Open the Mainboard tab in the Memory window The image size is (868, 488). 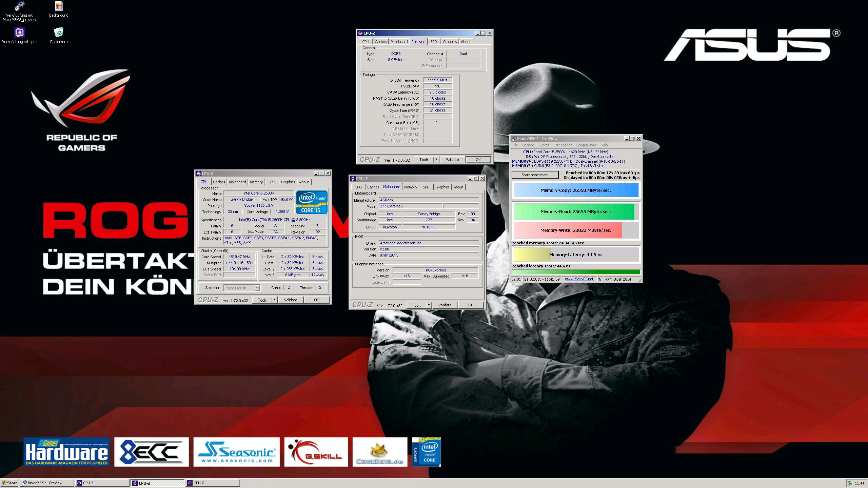[x=399, y=42]
